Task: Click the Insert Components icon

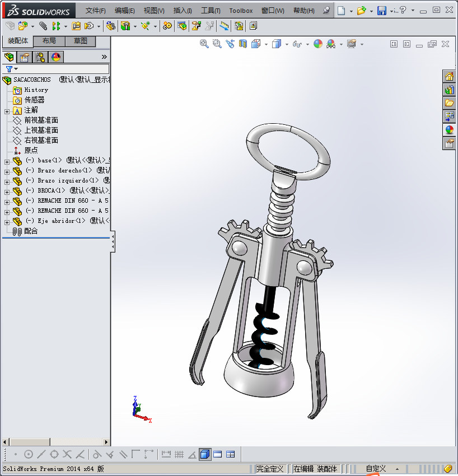Action: 24,26
